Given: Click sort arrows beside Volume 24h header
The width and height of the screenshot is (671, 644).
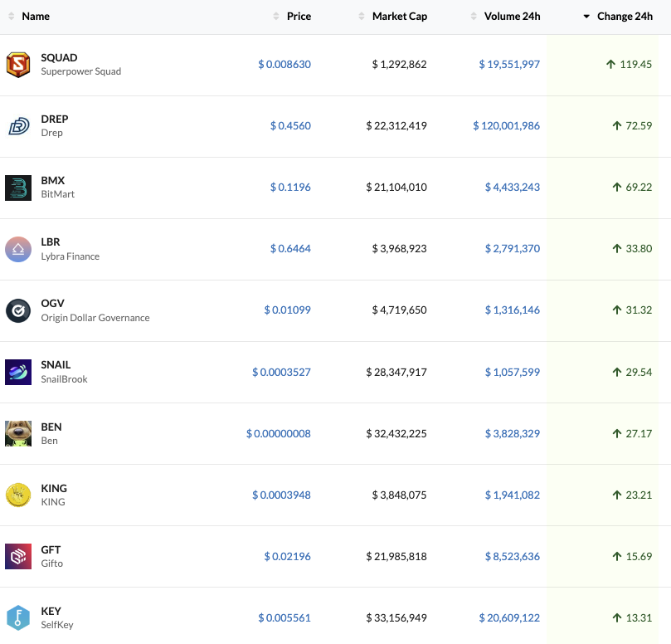Looking at the screenshot, I should tap(474, 17).
